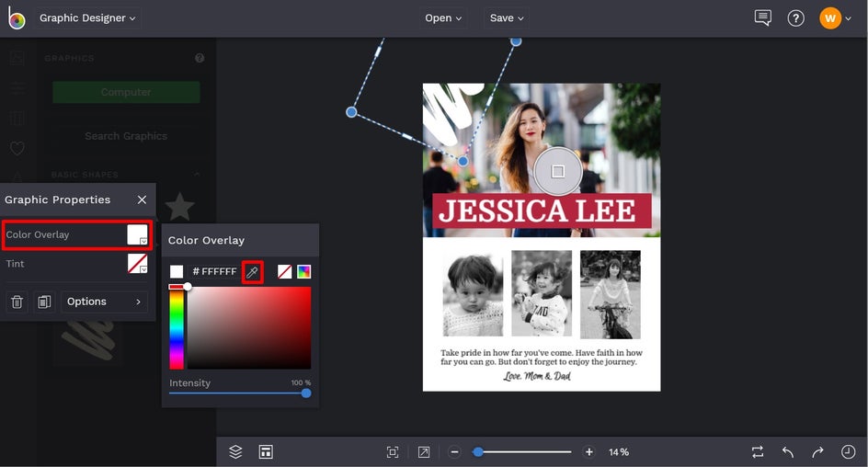868x467 pixels.
Task: Close the Graphic Properties panel
Action: [x=142, y=199]
